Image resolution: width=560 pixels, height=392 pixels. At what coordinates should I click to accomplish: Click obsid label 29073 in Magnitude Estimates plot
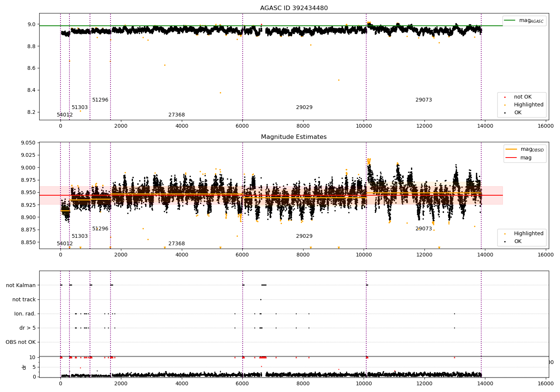(424, 229)
